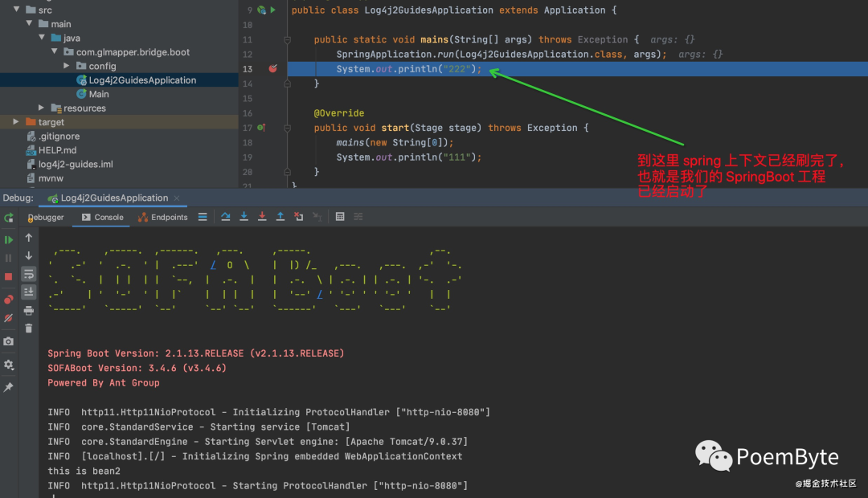Mute all breakpoints
The height and width of the screenshot is (498, 868).
(x=8, y=318)
